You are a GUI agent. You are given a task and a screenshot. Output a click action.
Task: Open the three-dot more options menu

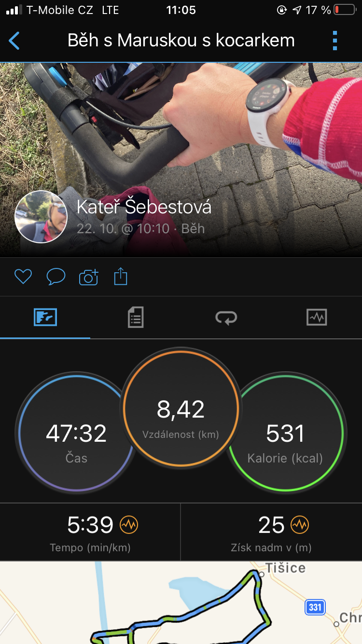click(x=335, y=41)
